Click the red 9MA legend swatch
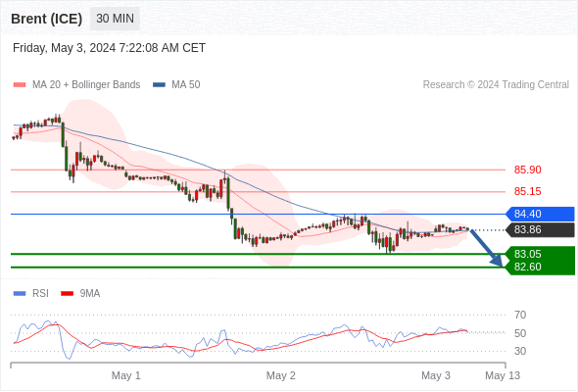 (67, 294)
